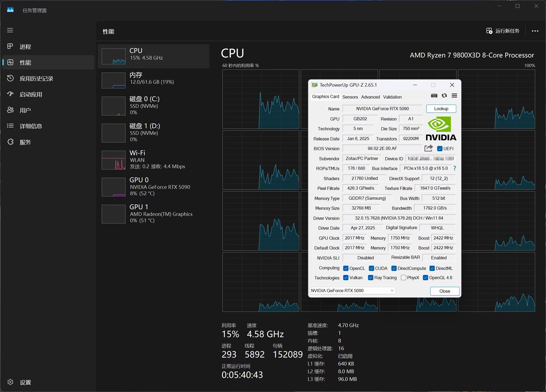Screen dimensions: 546x392
Task: Click Bus Interface question mark help
Action: click(x=455, y=168)
